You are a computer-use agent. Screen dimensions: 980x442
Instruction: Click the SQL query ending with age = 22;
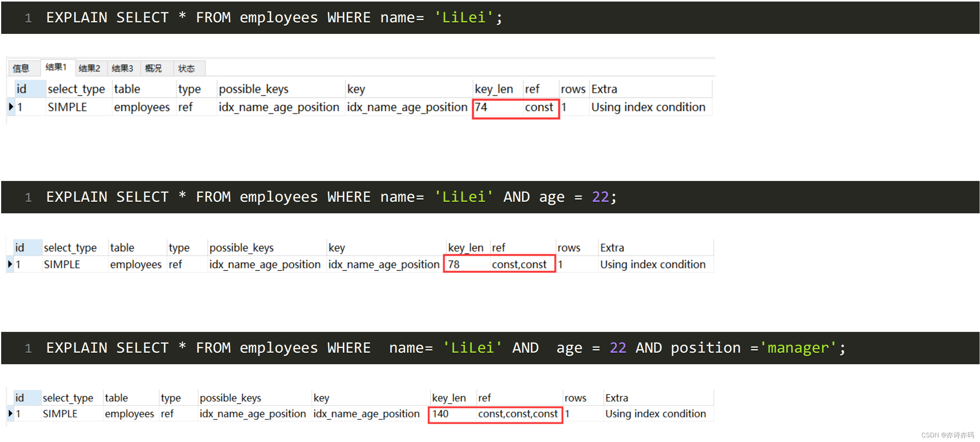point(331,197)
